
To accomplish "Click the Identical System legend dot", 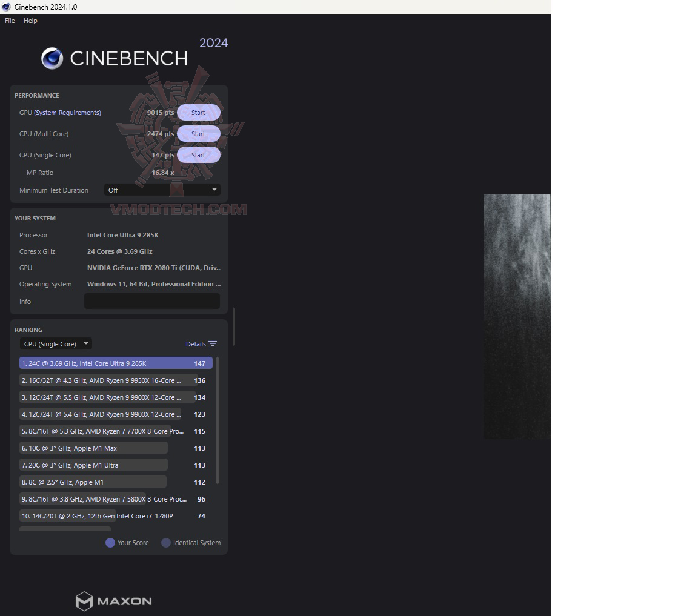I will click(165, 543).
